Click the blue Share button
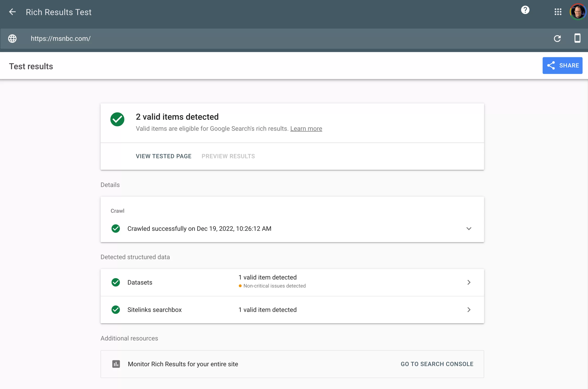This screenshot has height=389, width=588. [x=562, y=65]
